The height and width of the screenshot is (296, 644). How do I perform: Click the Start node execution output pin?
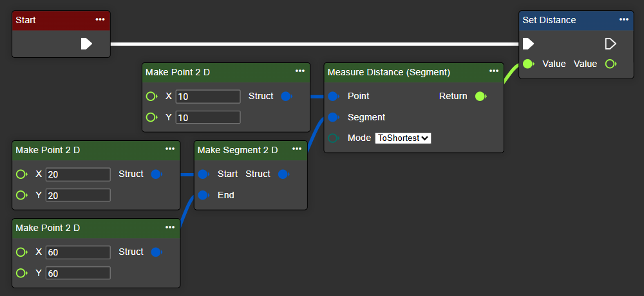pyautogui.click(x=86, y=44)
